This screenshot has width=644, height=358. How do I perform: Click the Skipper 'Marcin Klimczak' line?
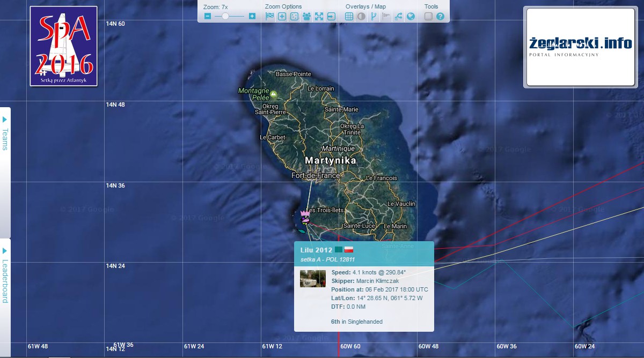[x=365, y=281]
